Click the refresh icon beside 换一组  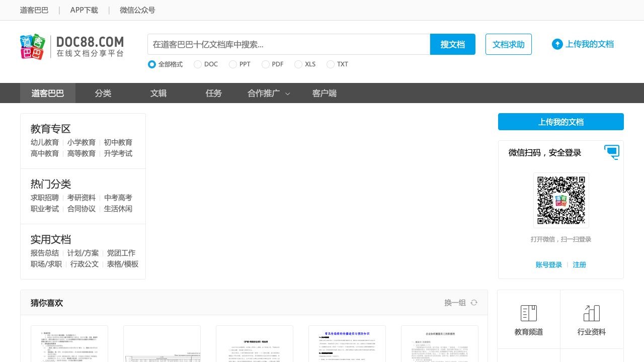coord(474,303)
